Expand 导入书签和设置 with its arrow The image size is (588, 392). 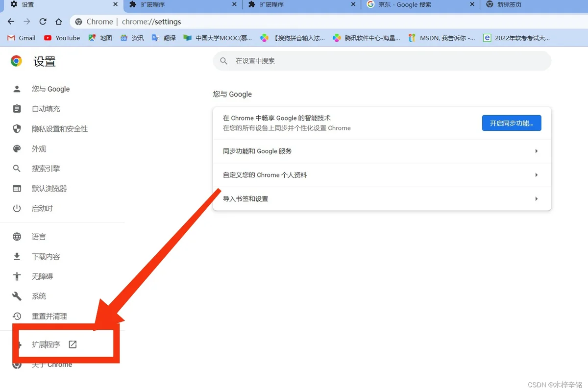537,199
